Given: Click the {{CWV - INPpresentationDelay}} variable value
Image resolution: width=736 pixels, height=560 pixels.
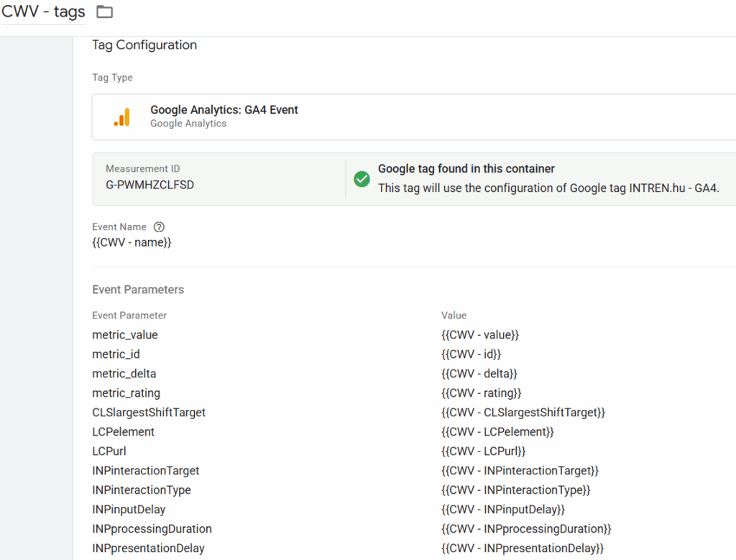Looking at the screenshot, I should click(x=522, y=548).
